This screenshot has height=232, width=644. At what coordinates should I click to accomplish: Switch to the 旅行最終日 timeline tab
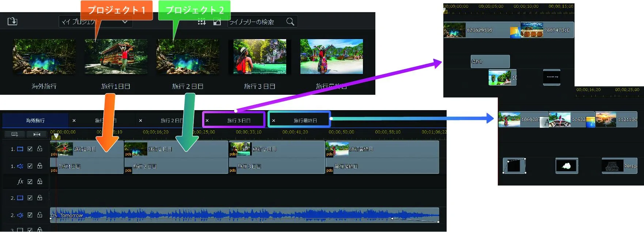point(305,120)
